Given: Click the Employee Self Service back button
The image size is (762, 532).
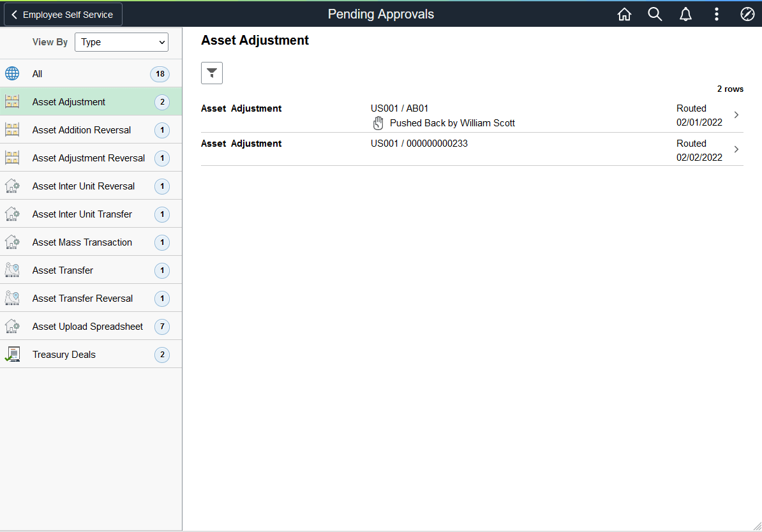Looking at the screenshot, I should [63, 13].
